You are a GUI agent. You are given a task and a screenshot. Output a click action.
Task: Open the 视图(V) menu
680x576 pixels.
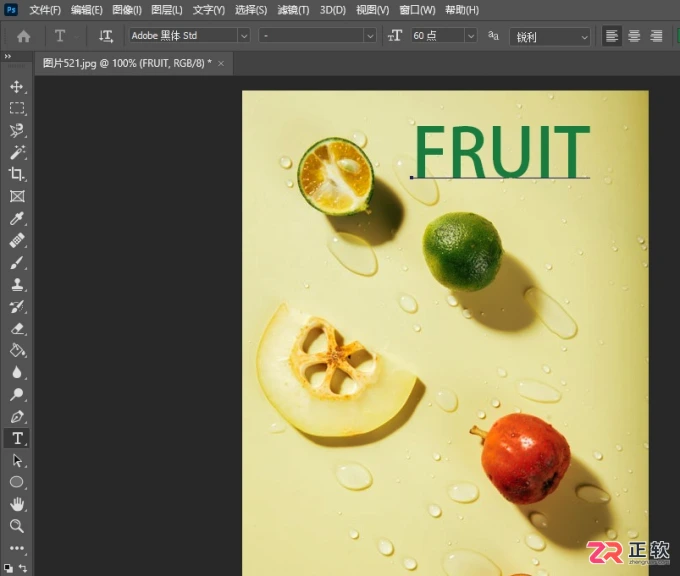coord(373,10)
